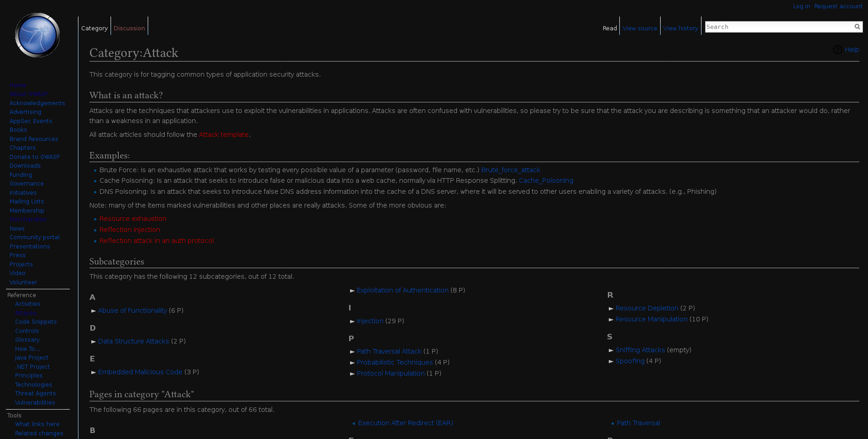Open the Embedded Malicious Code category
This screenshot has width=868, height=439.
(x=140, y=372)
